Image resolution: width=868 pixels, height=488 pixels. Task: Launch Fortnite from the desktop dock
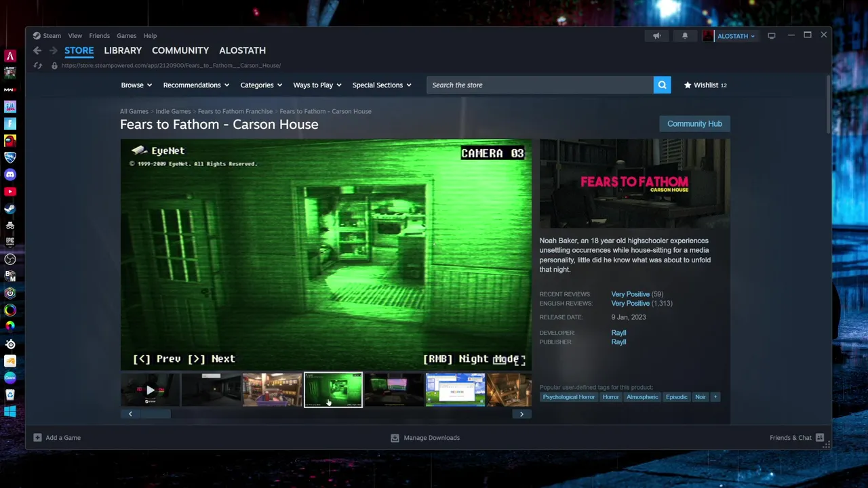pos(10,124)
